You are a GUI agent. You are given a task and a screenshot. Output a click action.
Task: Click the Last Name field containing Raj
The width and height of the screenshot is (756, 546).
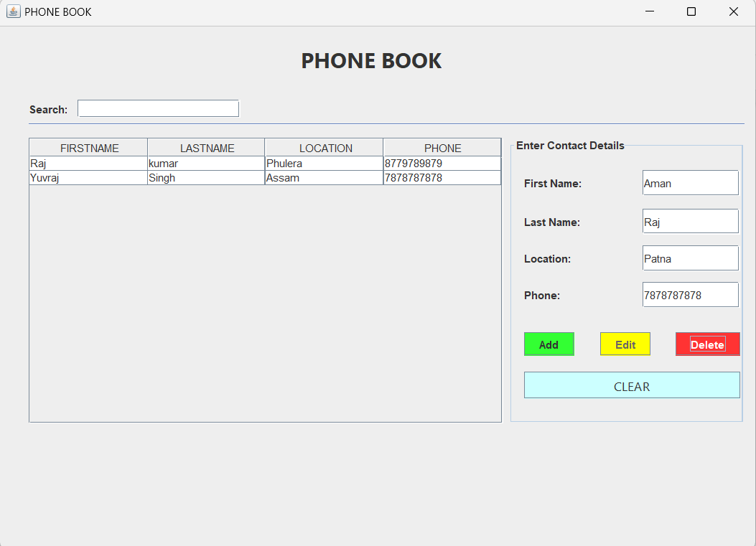click(690, 221)
